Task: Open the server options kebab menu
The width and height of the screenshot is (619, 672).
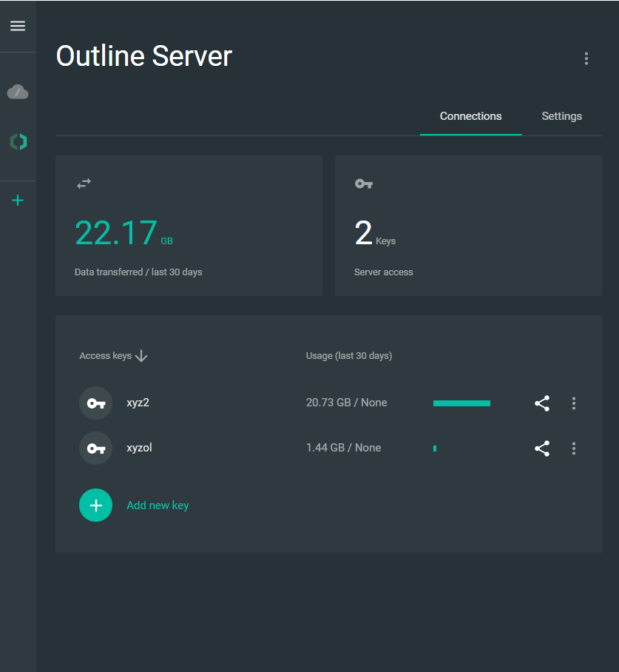Action: tap(586, 58)
